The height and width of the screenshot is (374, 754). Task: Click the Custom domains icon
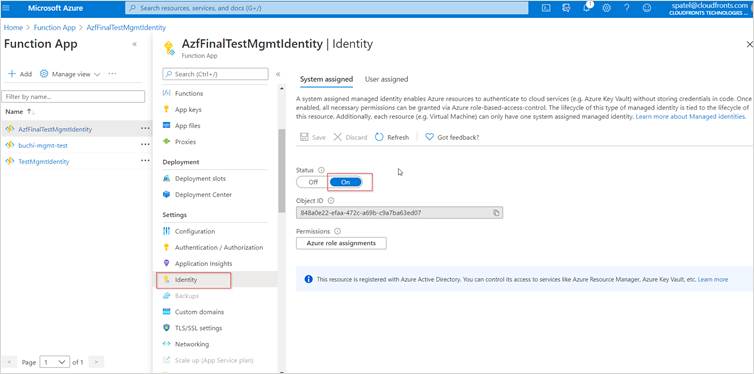[x=167, y=312]
